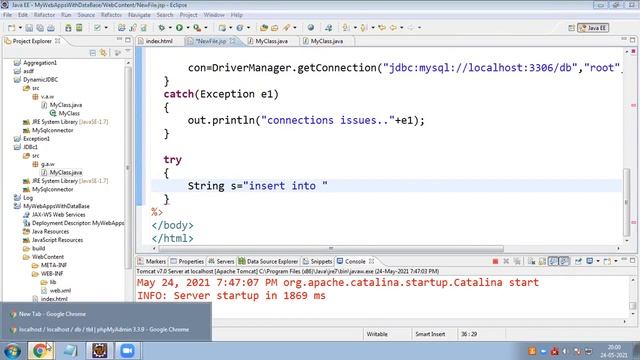Open the File menu
640x360 pixels.
click(7, 15)
